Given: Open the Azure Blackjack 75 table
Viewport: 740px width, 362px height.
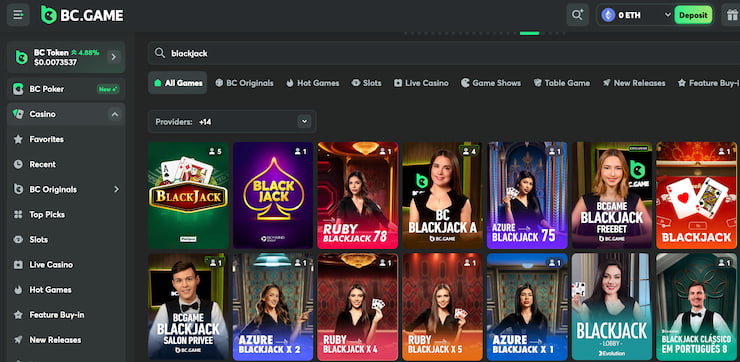Looking at the screenshot, I should [527, 195].
